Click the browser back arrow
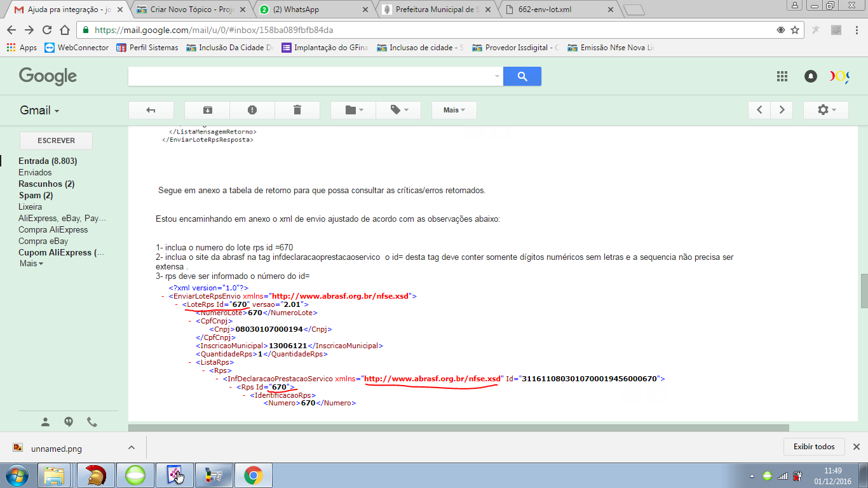This screenshot has width=868, height=488. [x=11, y=30]
